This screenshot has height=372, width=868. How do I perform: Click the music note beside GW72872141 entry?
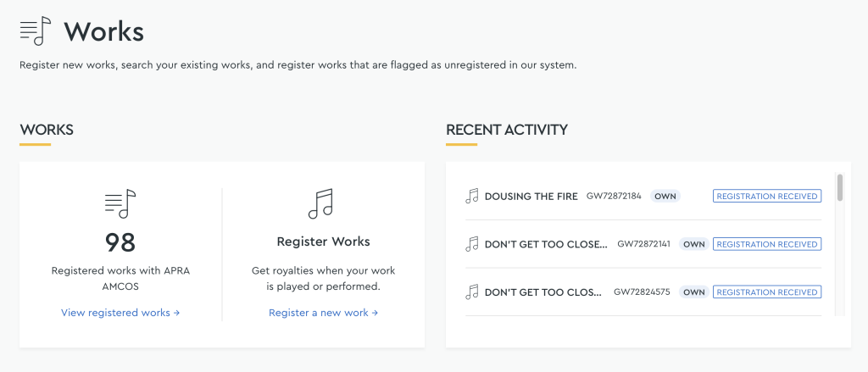pyautogui.click(x=471, y=244)
